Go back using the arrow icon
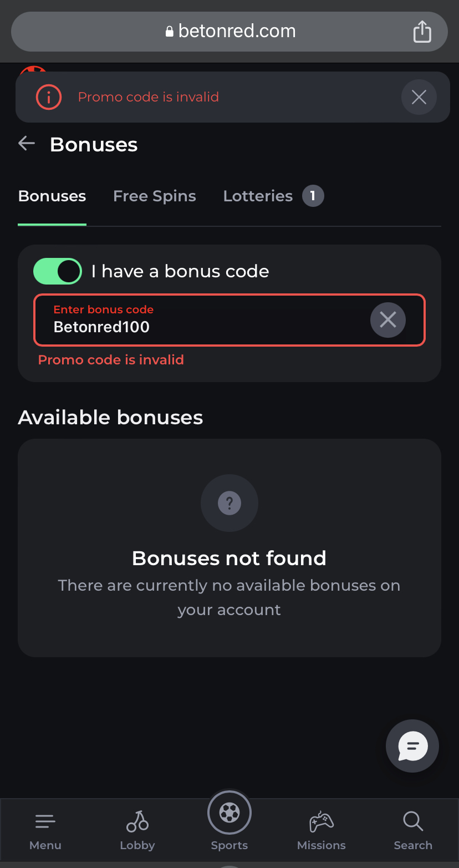 pyautogui.click(x=27, y=144)
